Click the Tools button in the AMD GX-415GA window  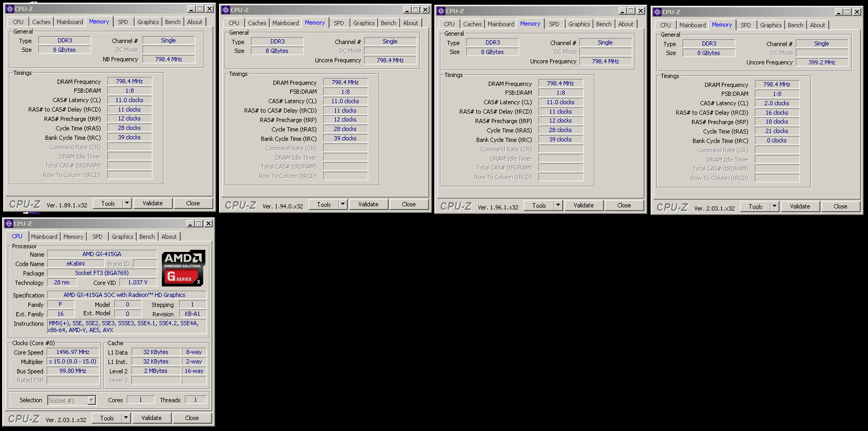tap(107, 418)
